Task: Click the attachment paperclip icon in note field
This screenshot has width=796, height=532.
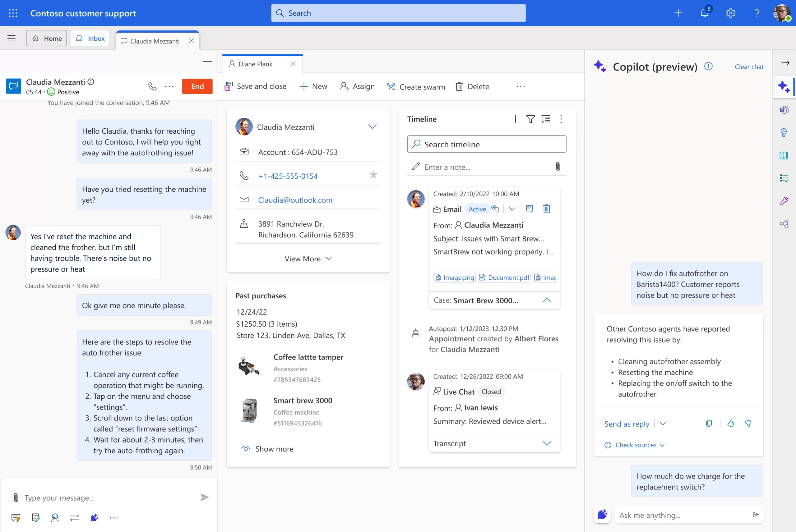Action: 557,166
